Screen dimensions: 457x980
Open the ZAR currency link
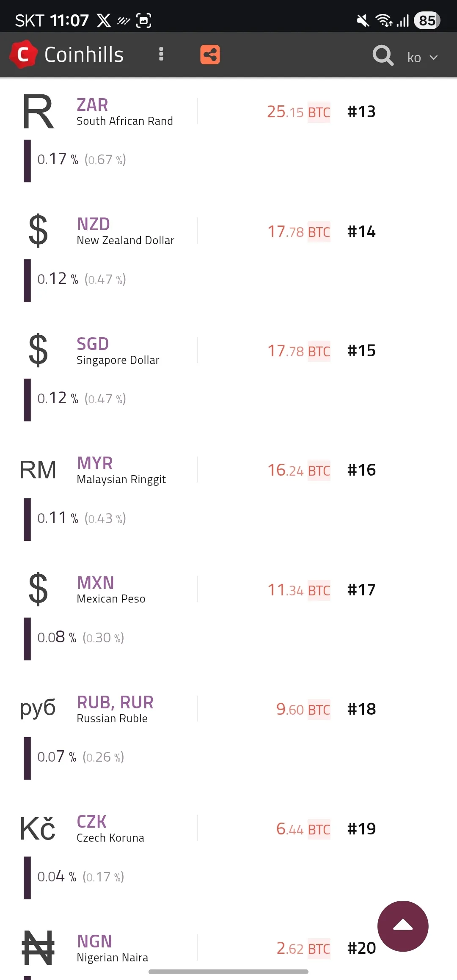92,105
